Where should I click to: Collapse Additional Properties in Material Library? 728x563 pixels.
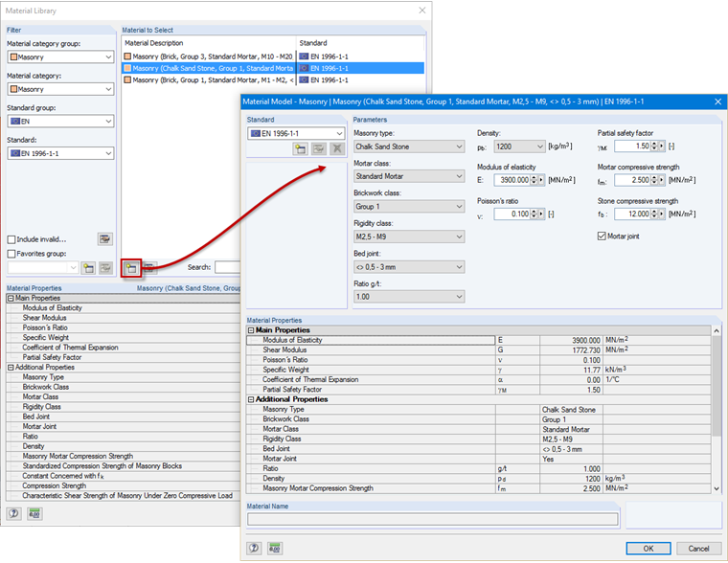(11, 367)
